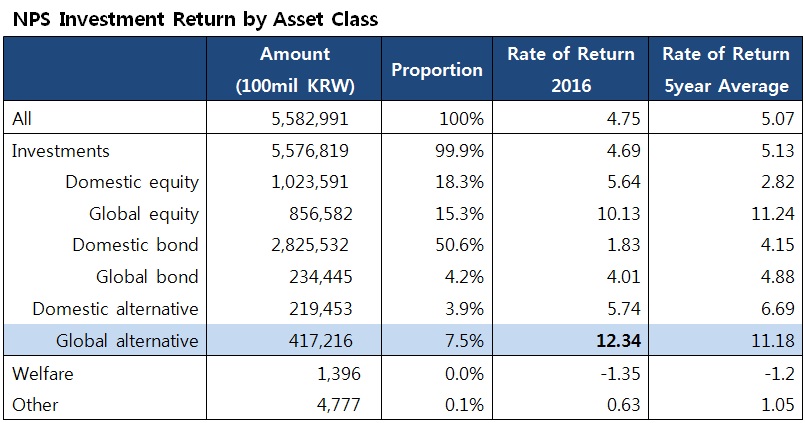Viewport: 805px width, 423px height.
Task: Select the 4.69 return value
Action: [x=623, y=151]
